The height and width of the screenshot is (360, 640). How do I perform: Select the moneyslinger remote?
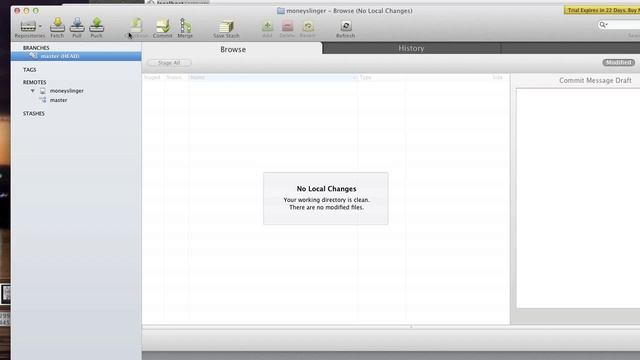click(67, 91)
